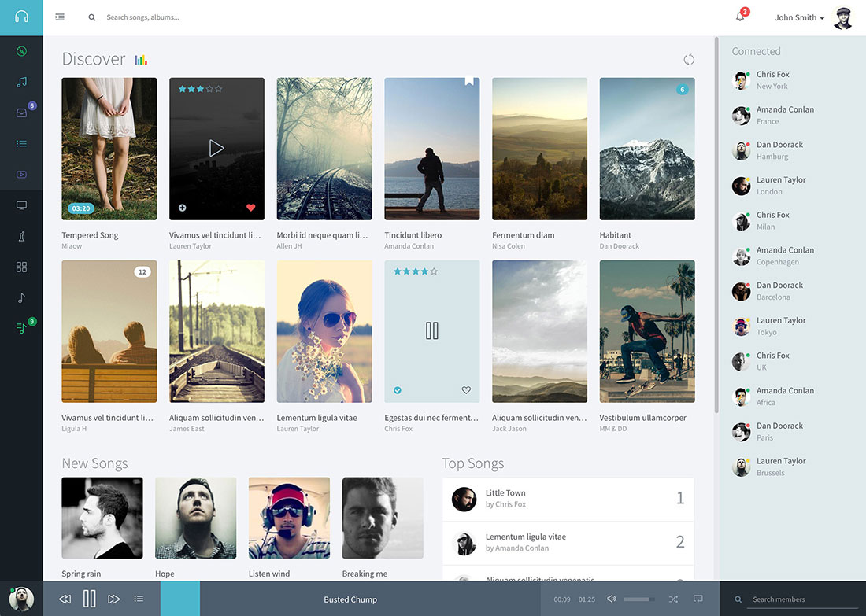Open the Spring rain thumbnail in New Songs
This screenshot has height=616, width=866.
pyautogui.click(x=102, y=517)
